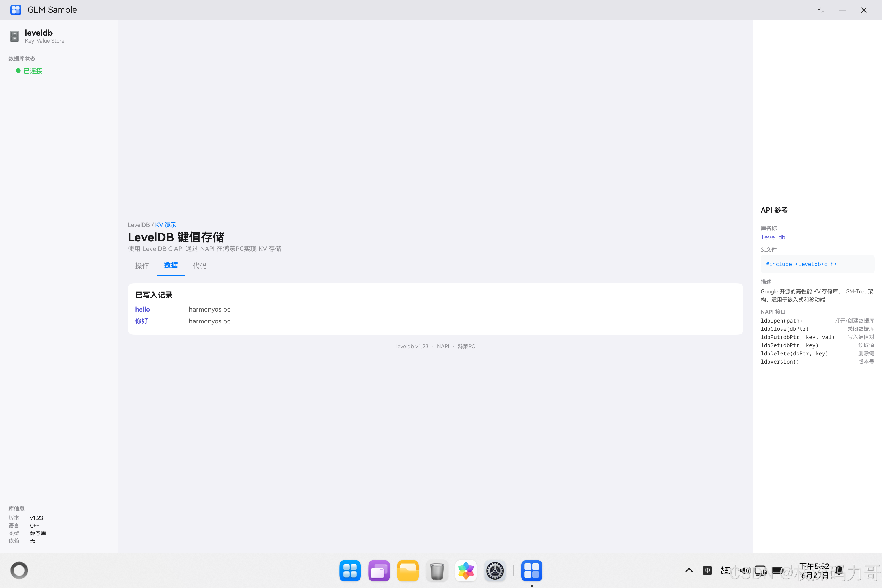Click the #include <leveldb/c.h> code box

[x=817, y=264]
